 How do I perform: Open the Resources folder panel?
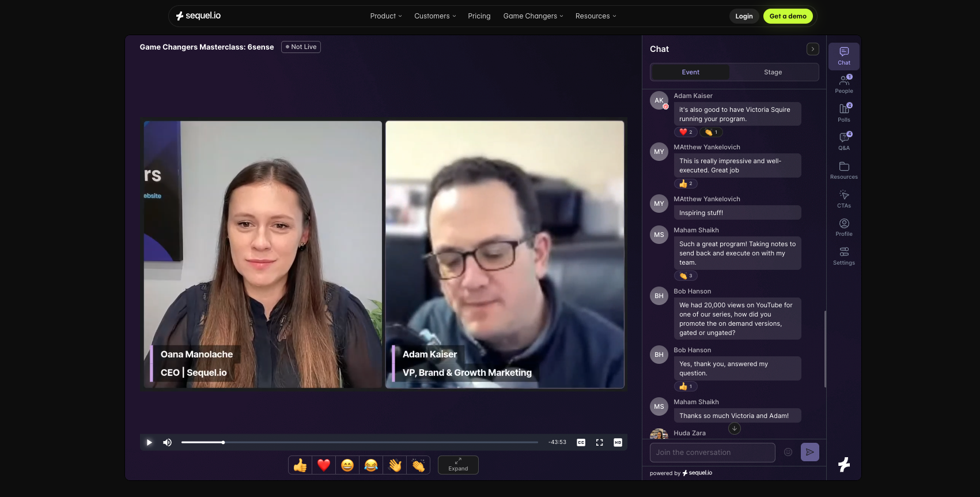tap(843, 170)
